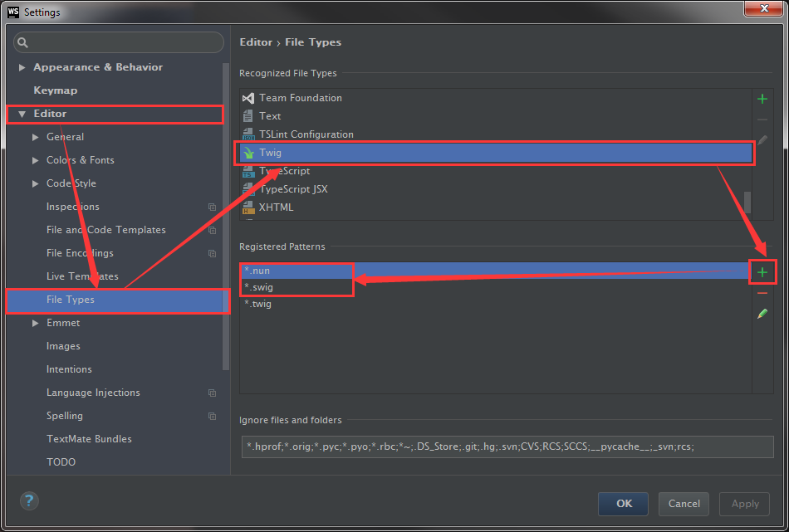Collapse the Editor section
Viewport: 789px width, 532px height.
click(22, 115)
